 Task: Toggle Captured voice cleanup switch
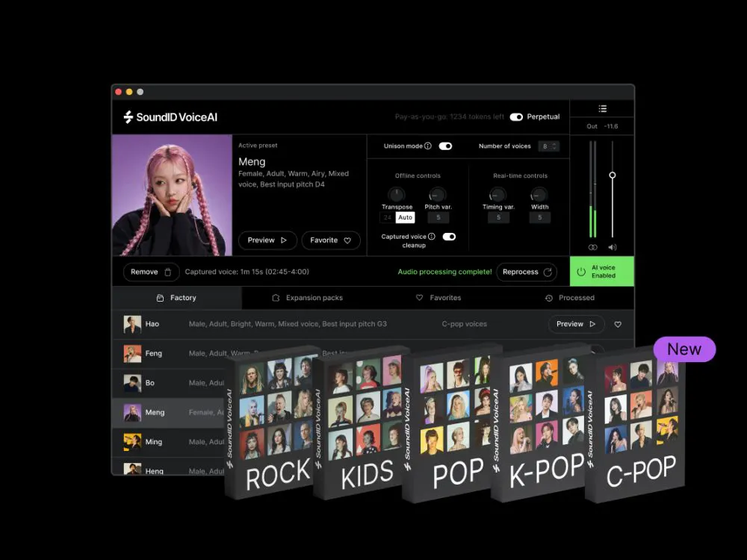[449, 237]
